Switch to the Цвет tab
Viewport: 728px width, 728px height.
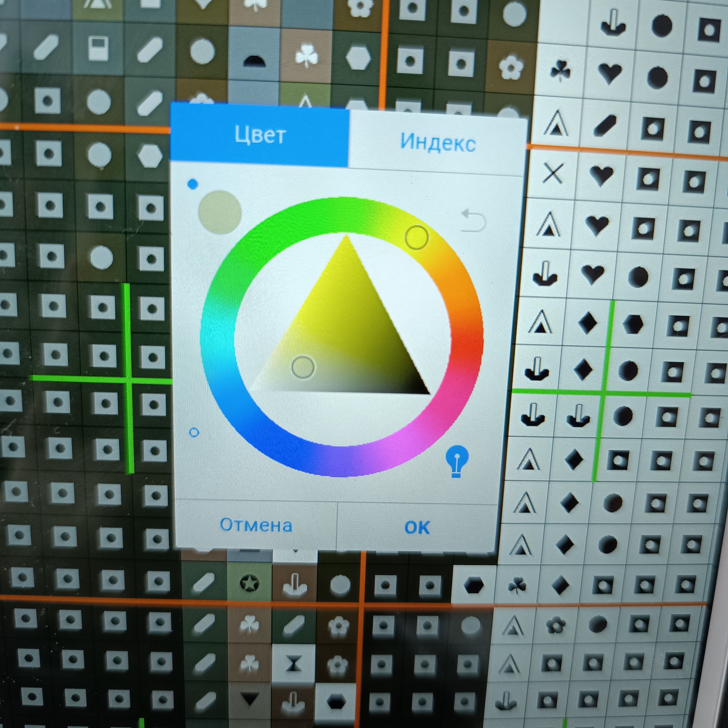tap(260, 135)
